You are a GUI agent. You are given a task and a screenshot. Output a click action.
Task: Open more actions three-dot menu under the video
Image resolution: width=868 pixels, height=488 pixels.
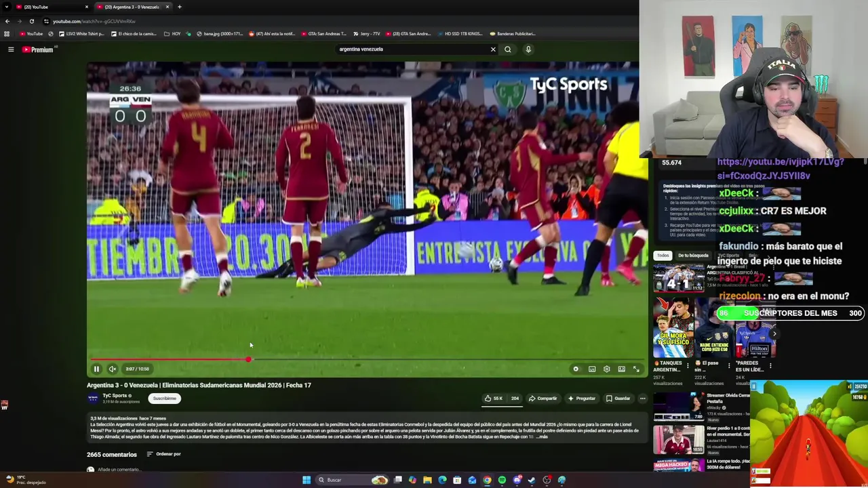[642, 399]
